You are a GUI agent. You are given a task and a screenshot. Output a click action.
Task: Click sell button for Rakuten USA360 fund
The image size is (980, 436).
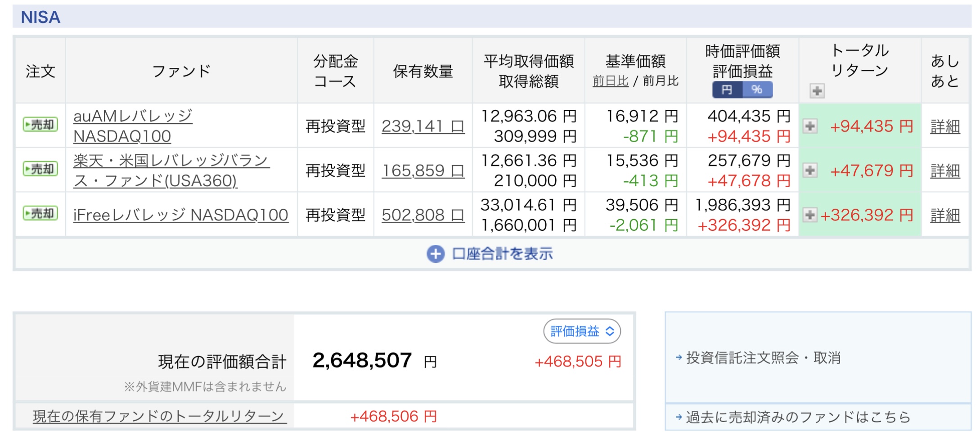[40, 169]
